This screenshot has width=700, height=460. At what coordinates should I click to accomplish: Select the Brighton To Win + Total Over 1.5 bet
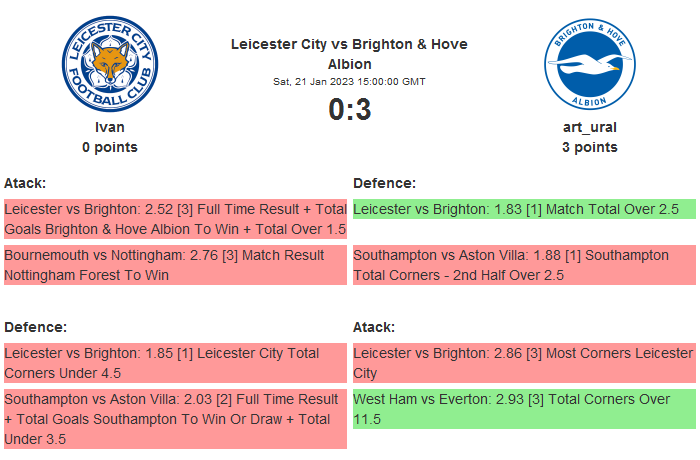[175, 219]
